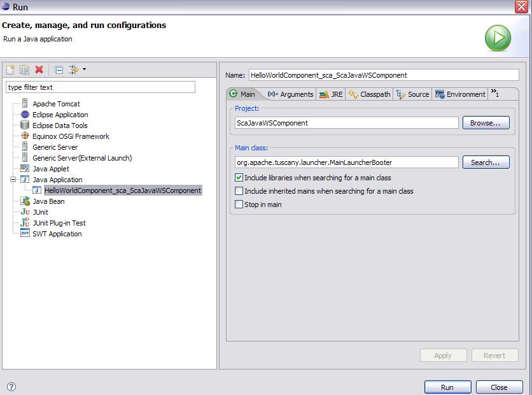Click the Name input field
This screenshot has width=532, height=395.
point(384,75)
